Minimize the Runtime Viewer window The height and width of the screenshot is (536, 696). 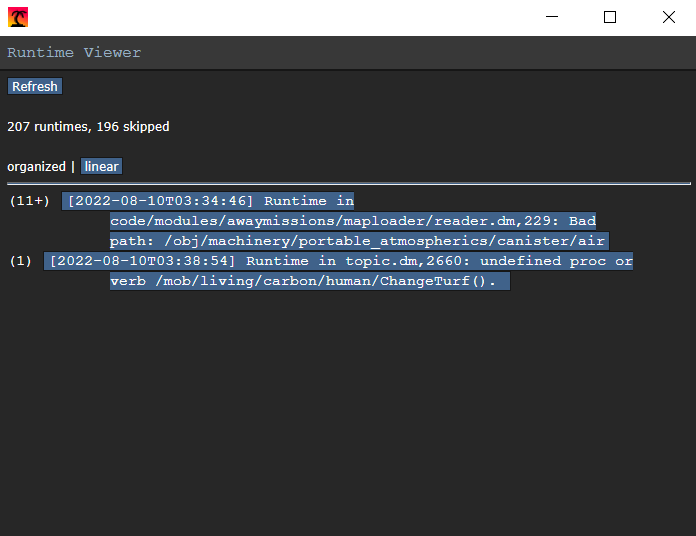(551, 17)
